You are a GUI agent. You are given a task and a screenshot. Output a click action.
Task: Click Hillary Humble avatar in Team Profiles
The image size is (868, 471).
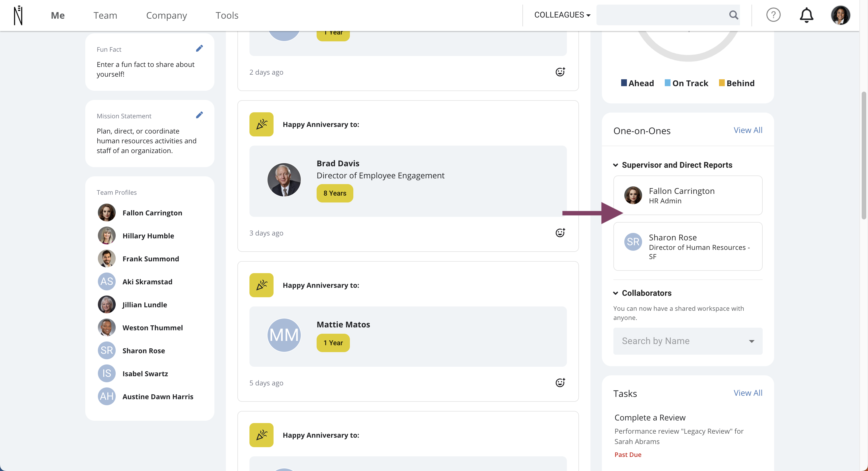pos(106,235)
